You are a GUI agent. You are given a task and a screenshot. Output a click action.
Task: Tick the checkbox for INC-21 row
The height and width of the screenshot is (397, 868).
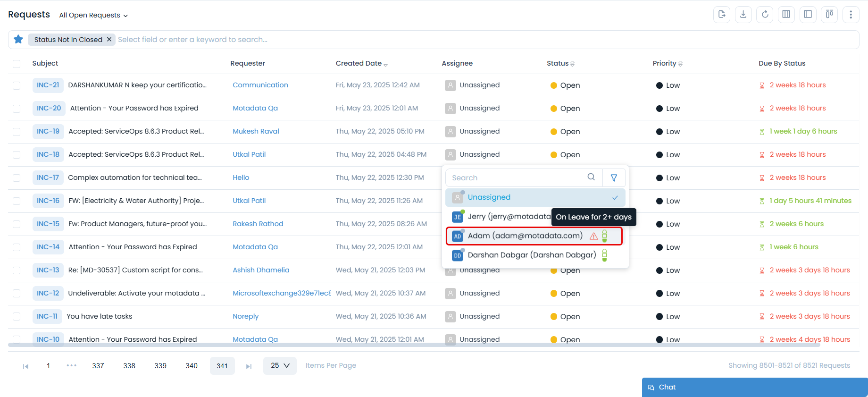click(x=17, y=85)
